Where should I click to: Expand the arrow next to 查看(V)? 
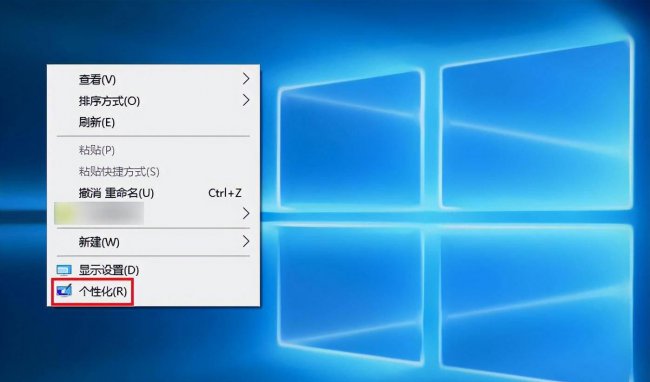246,78
